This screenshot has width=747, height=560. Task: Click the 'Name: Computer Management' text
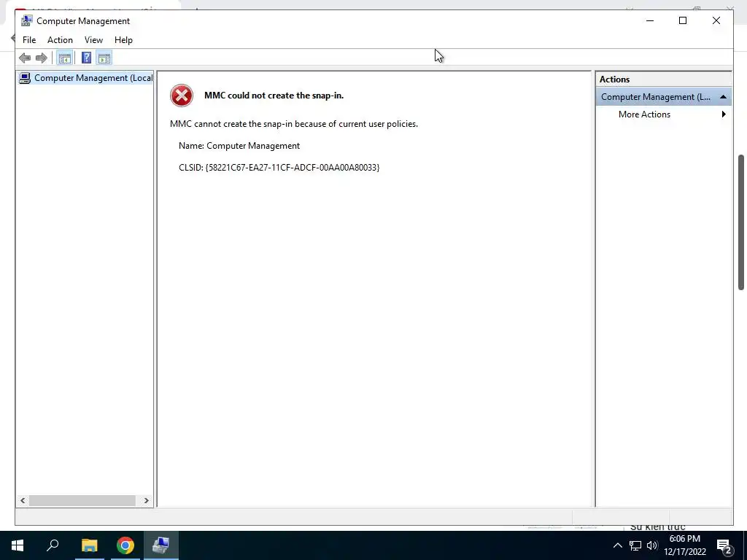[239, 146]
